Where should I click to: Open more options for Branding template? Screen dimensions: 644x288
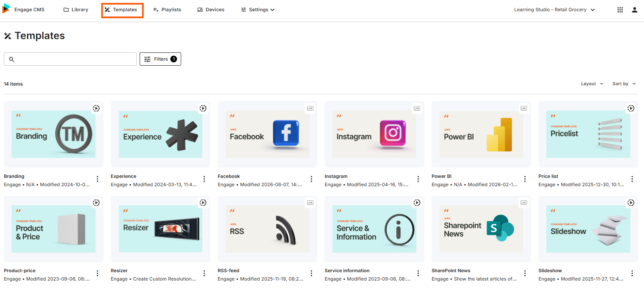click(97, 179)
